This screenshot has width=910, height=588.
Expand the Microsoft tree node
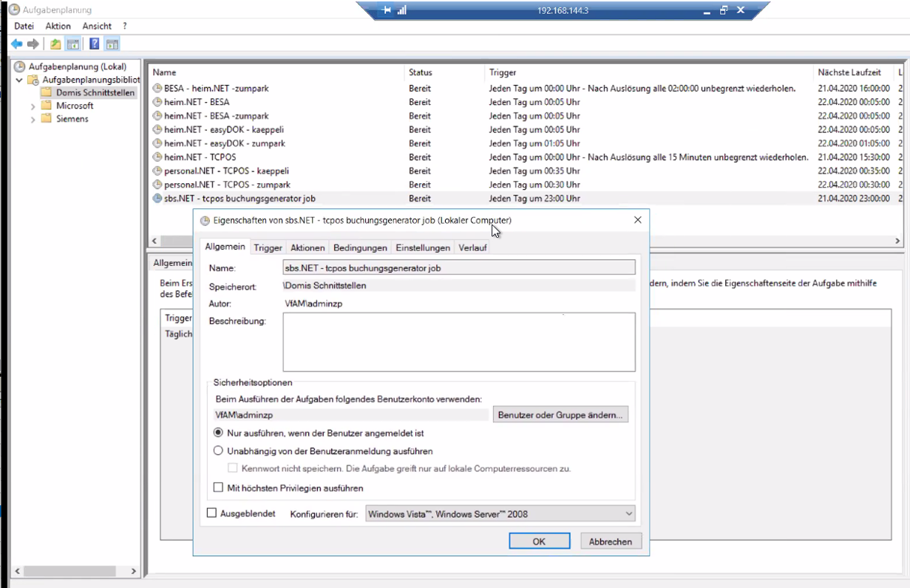click(x=33, y=106)
